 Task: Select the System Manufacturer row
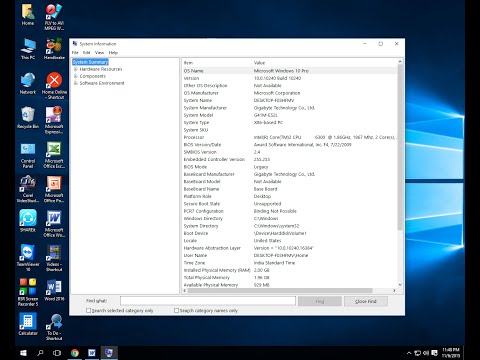click(289, 108)
